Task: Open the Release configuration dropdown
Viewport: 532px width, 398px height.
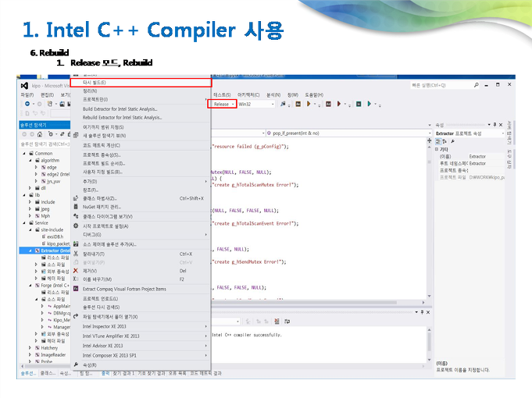Action: (x=222, y=104)
